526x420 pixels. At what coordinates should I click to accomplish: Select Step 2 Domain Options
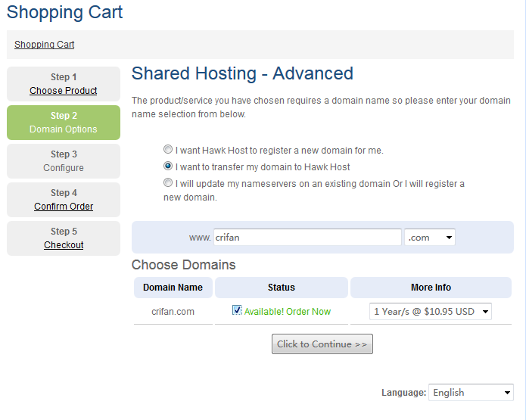pos(64,123)
